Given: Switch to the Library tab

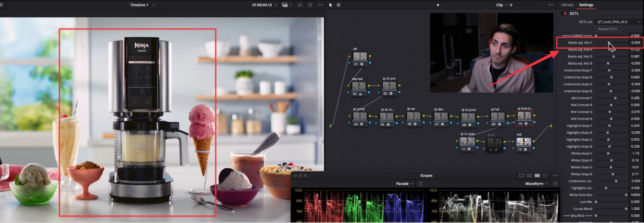Looking at the screenshot, I should [x=567, y=5].
